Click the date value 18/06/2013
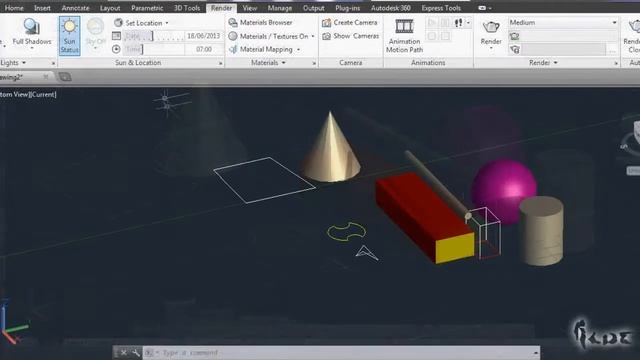 pyautogui.click(x=204, y=36)
